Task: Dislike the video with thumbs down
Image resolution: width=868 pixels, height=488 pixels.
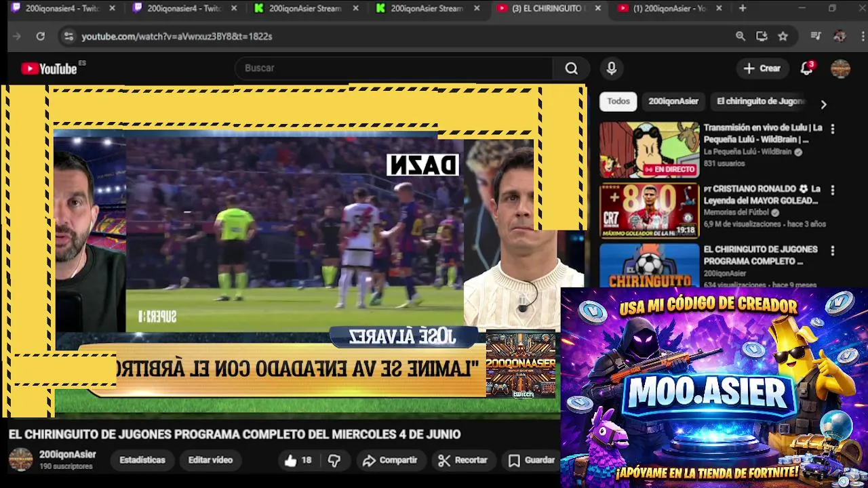Action: coord(334,460)
